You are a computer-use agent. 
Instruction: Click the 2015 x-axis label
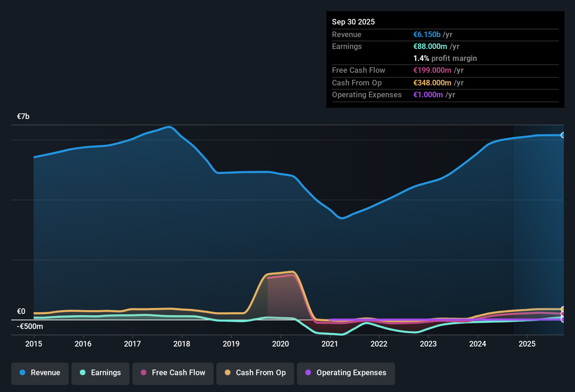[34, 344]
